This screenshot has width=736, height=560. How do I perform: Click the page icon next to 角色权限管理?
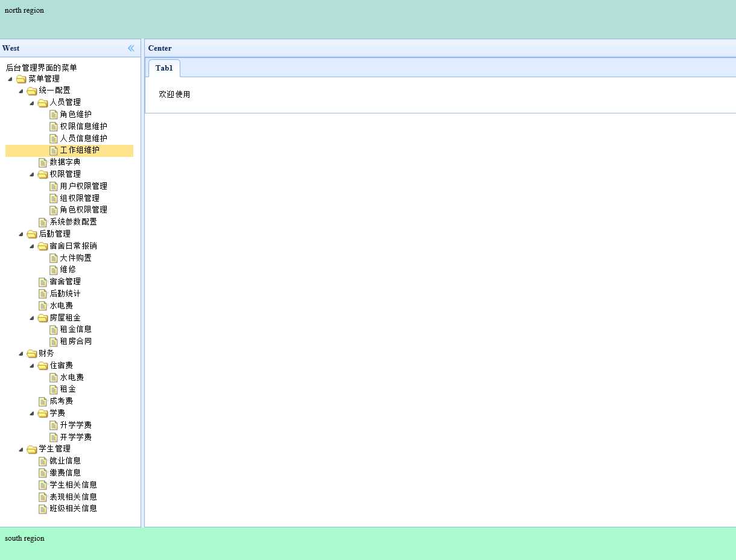pos(53,210)
